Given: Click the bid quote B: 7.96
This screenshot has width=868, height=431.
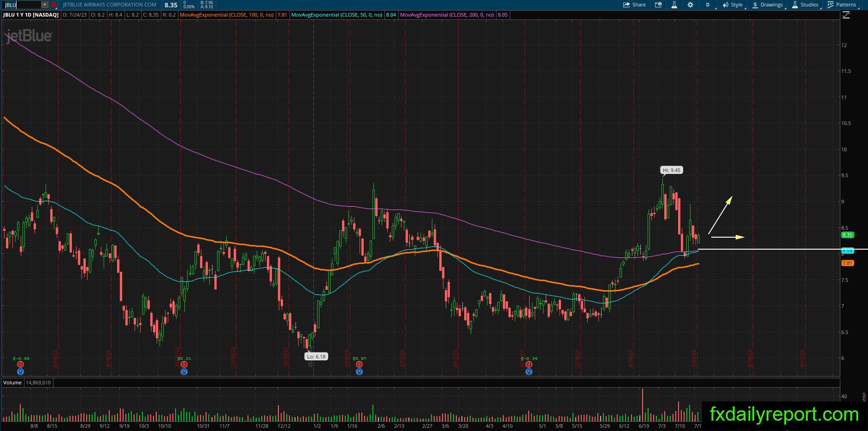Looking at the screenshot, I should click(x=207, y=3).
